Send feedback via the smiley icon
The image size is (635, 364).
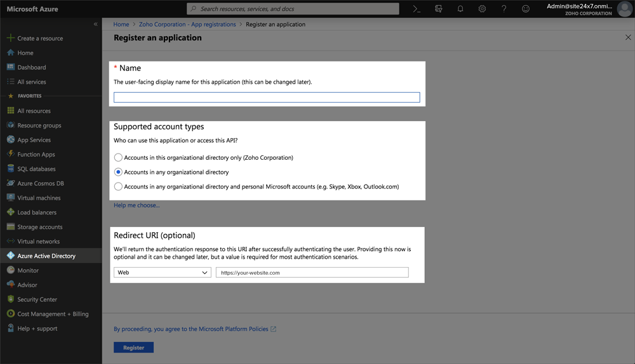[x=526, y=8]
